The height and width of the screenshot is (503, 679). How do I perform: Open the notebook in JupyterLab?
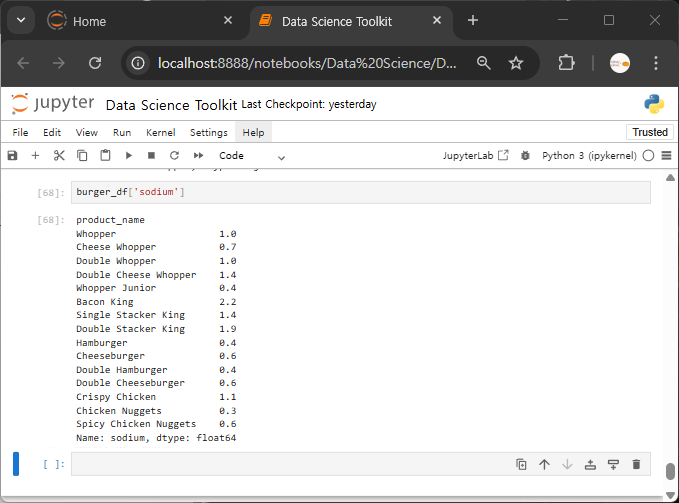475,155
